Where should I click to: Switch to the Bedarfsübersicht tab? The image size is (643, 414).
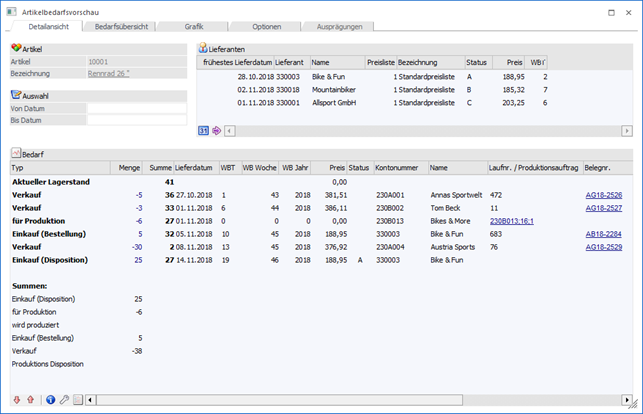(x=116, y=26)
